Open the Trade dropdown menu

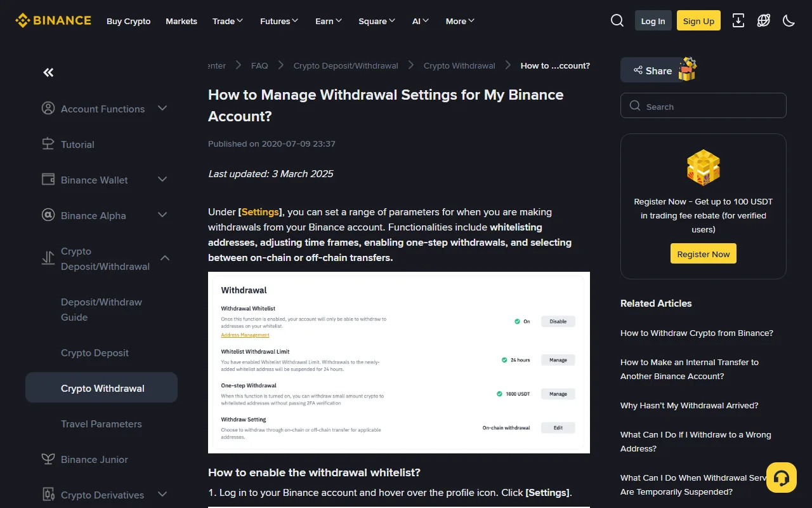[x=228, y=21]
